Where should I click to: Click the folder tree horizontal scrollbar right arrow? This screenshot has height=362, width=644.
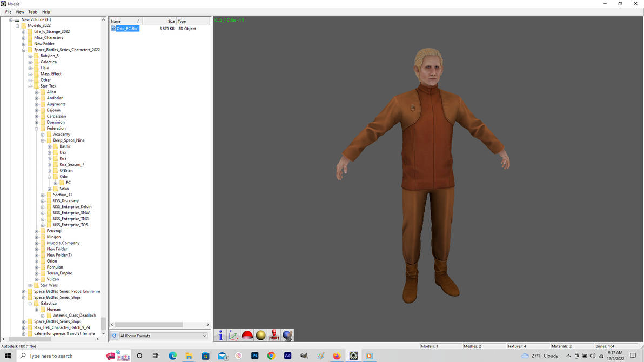coord(98,339)
